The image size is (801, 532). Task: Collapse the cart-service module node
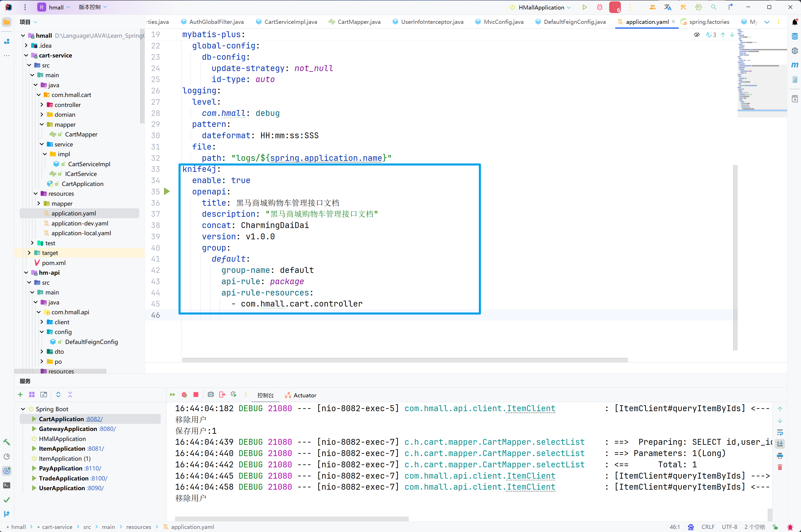pos(26,55)
